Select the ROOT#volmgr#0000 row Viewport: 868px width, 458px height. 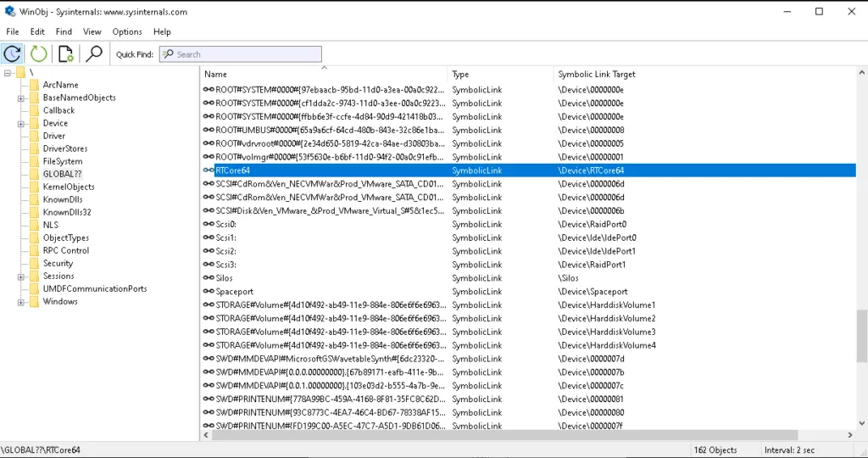(x=529, y=157)
